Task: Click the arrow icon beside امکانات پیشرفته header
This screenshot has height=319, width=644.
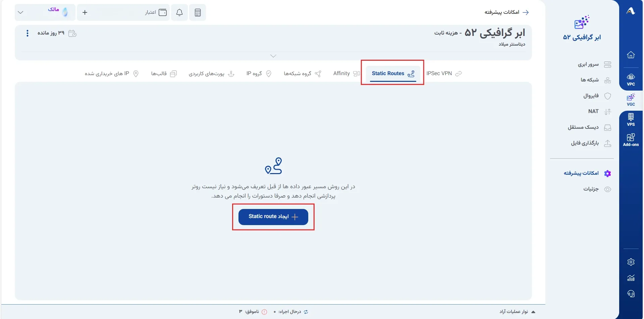Action: pyautogui.click(x=526, y=12)
